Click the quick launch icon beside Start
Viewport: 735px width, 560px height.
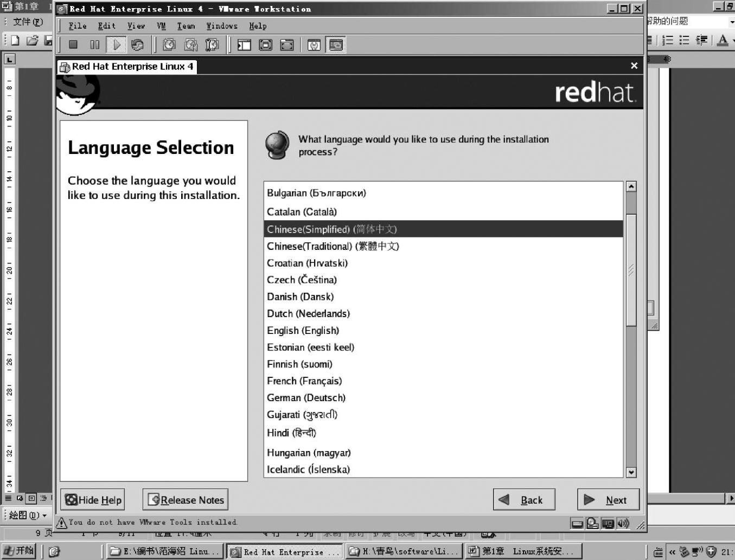pyautogui.click(x=54, y=552)
